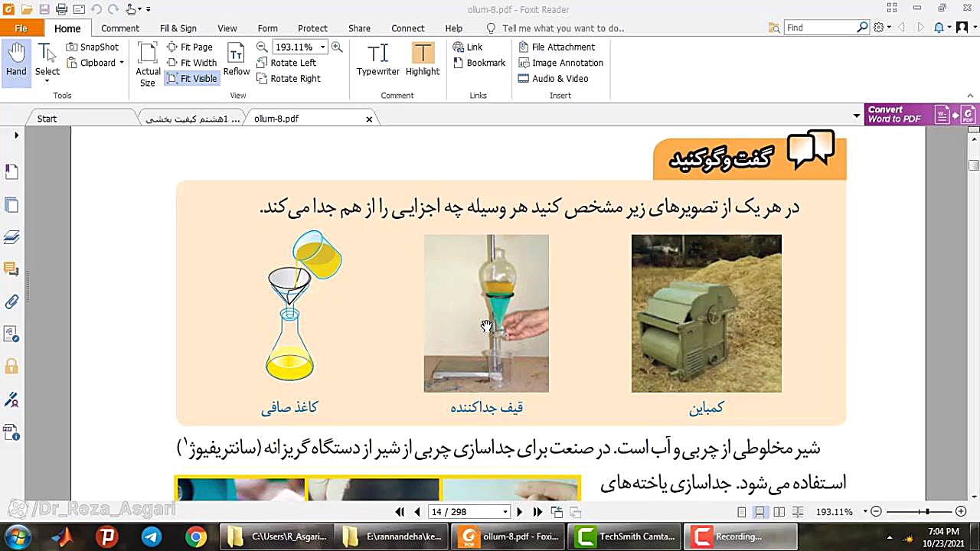Open the Share ribbon tab
This screenshot has height=551, width=980.
click(x=359, y=28)
